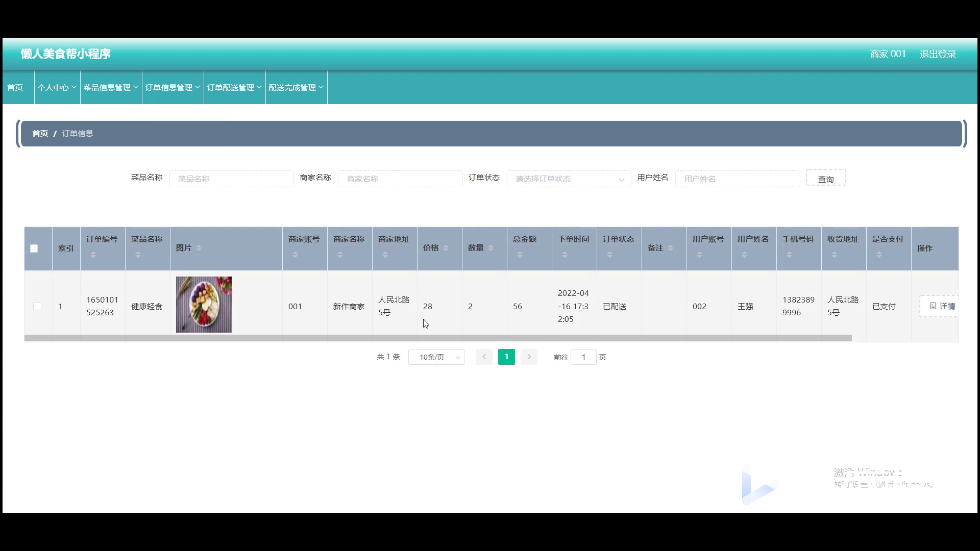Sort by 商家账号 column arrows

coord(295,255)
